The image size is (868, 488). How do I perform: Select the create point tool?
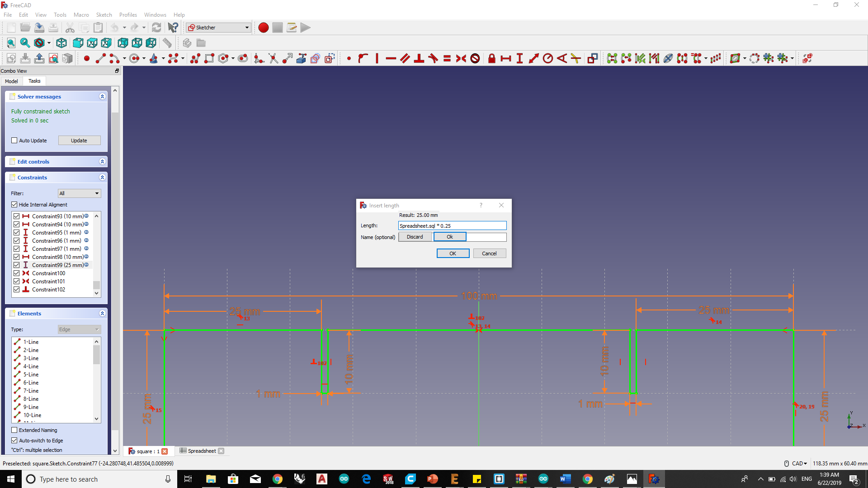pyautogui.click(x=87, y=58)
